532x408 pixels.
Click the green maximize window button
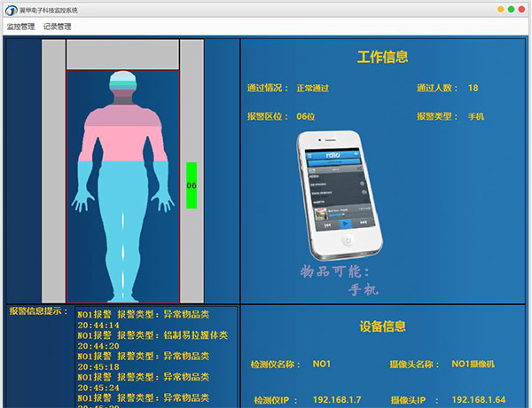pyautogui.click(x=512, y=9)
